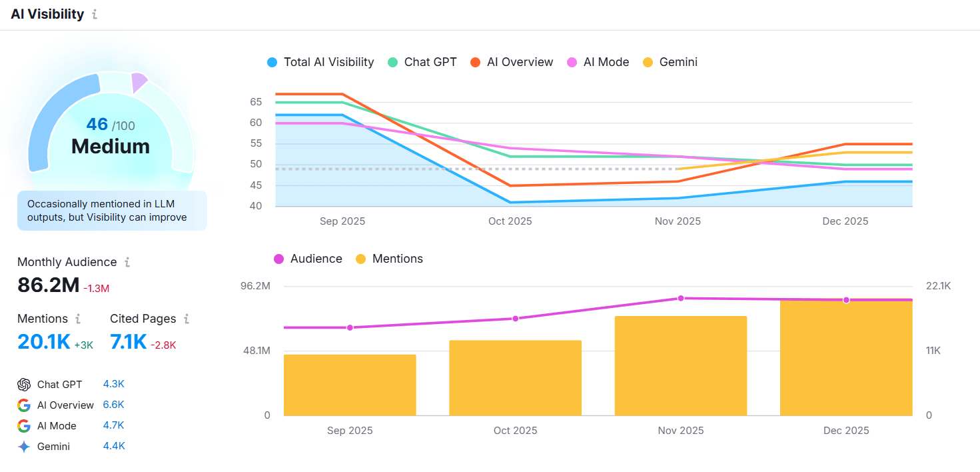980x472 pixels.
Task: Hide the AI Mode series
Action: [598, 62]
